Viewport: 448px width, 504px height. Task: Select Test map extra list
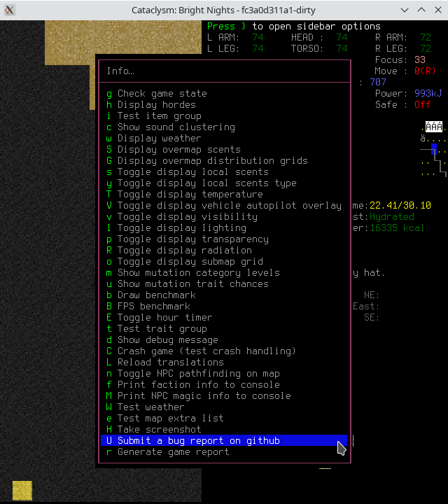coord(224,419)
